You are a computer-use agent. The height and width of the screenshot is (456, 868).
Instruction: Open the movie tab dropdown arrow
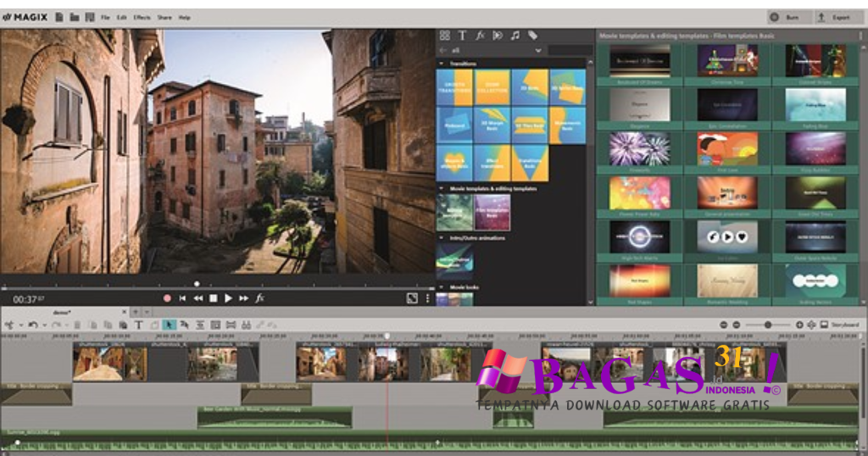pyautogui.click(x=147, y=312)
